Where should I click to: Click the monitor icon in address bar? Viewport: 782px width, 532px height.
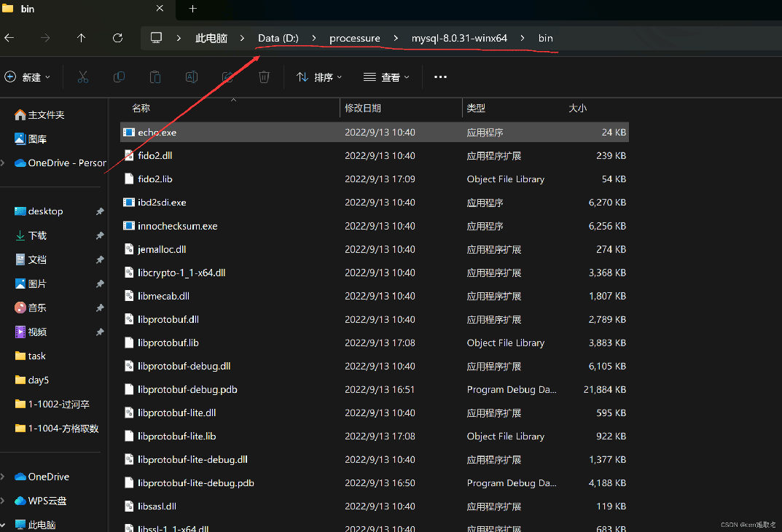point(156,38)
